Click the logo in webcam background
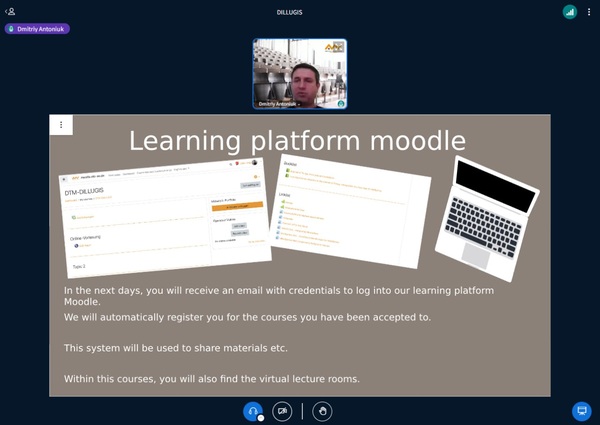The width and height of the screenshot is (600, 425). 333,47
